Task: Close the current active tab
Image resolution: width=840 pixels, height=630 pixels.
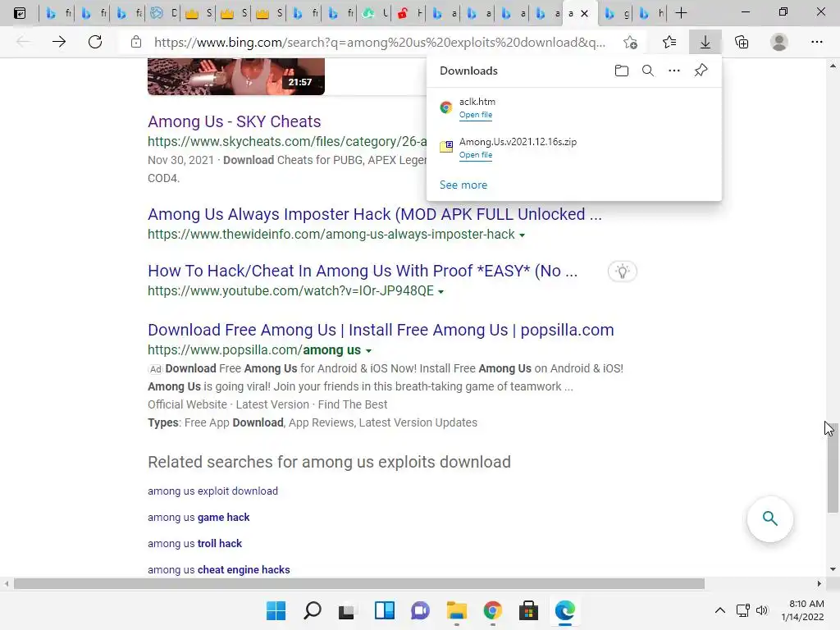Action: click(x=584, y=13)
